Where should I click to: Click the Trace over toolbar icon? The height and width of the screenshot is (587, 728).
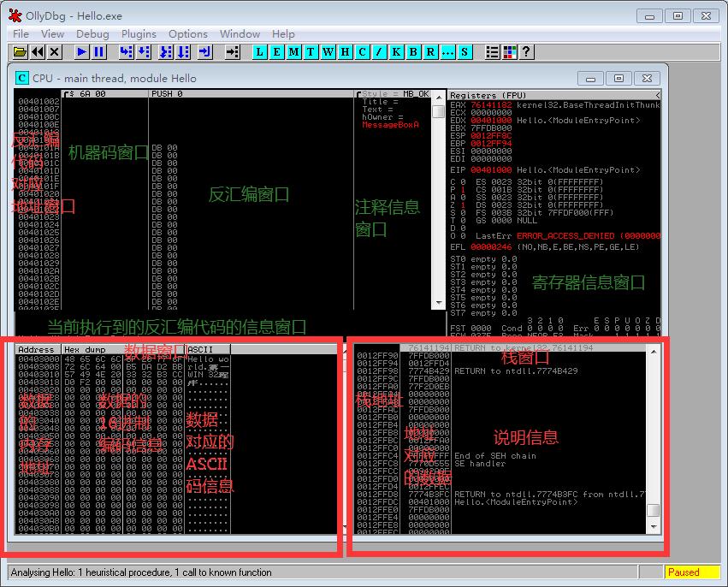[183, 51]
